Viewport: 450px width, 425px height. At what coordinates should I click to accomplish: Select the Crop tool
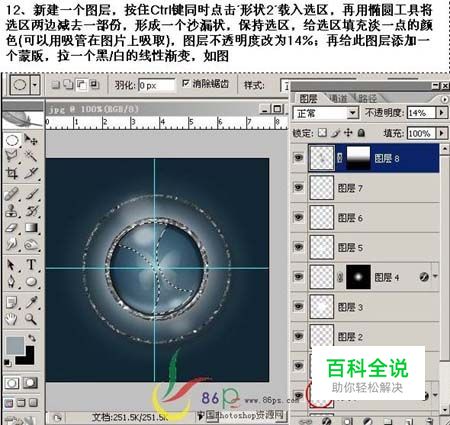[x=12, y=173]
